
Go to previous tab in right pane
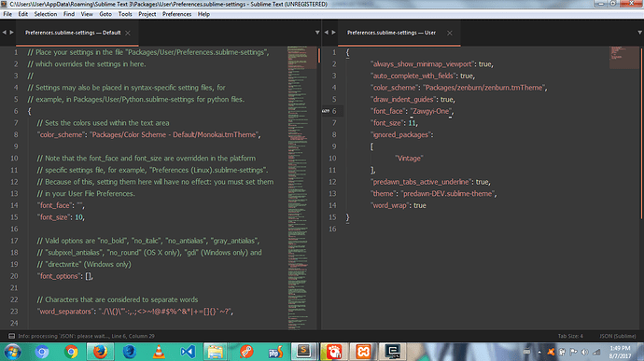coord(326,33)
